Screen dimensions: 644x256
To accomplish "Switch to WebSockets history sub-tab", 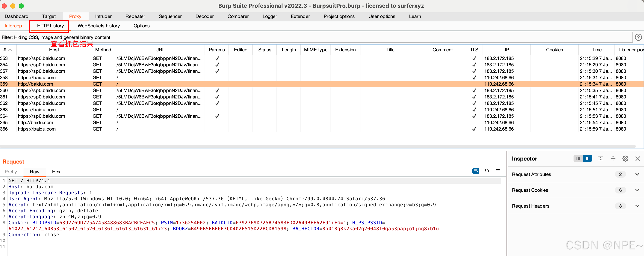I will tap(98, 26).
